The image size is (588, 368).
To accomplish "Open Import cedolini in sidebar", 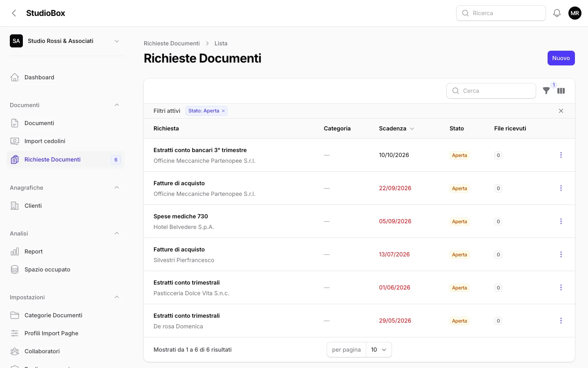I will pos(65,141).
